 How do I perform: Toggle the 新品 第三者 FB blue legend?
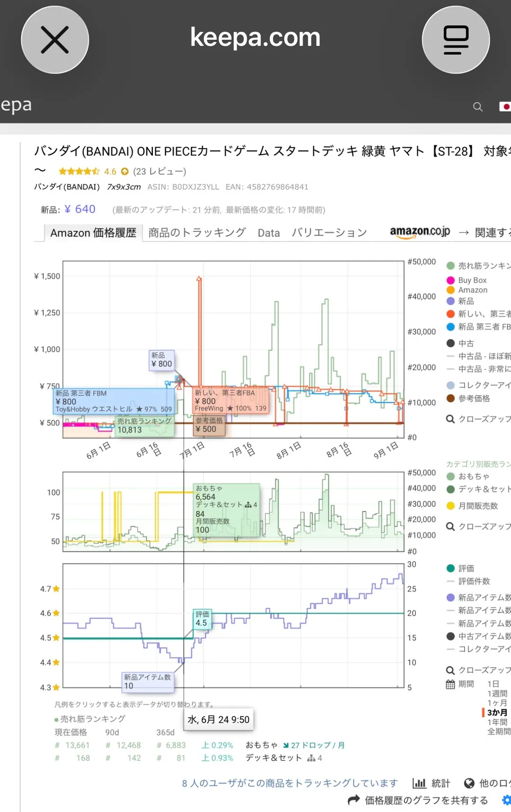tap(479, 327)
